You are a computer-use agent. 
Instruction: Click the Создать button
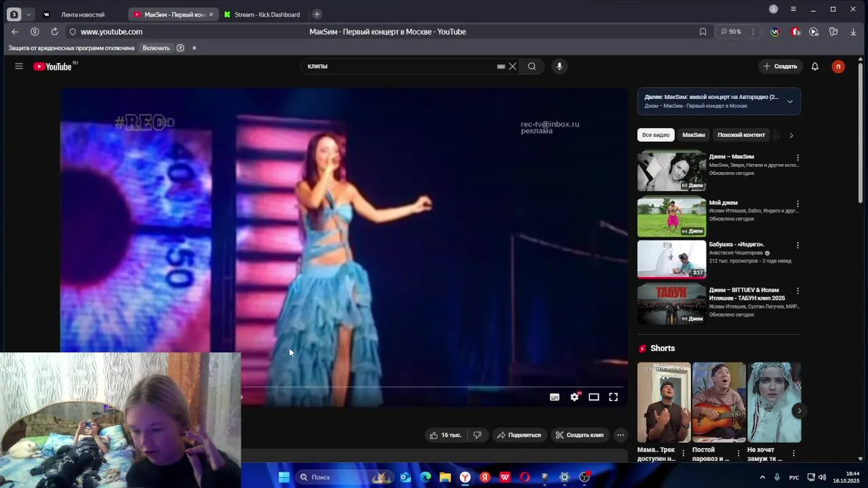pyautogui.click(x=780, y=66)
